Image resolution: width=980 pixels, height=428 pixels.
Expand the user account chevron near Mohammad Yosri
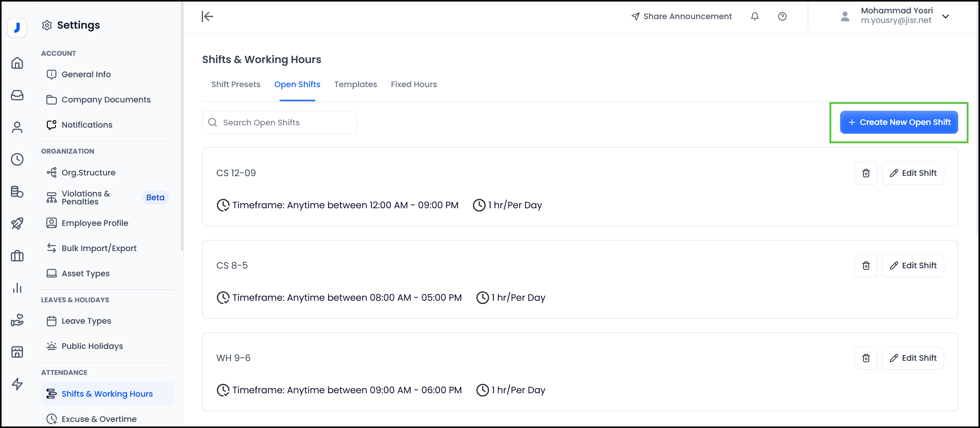point(946,16)
